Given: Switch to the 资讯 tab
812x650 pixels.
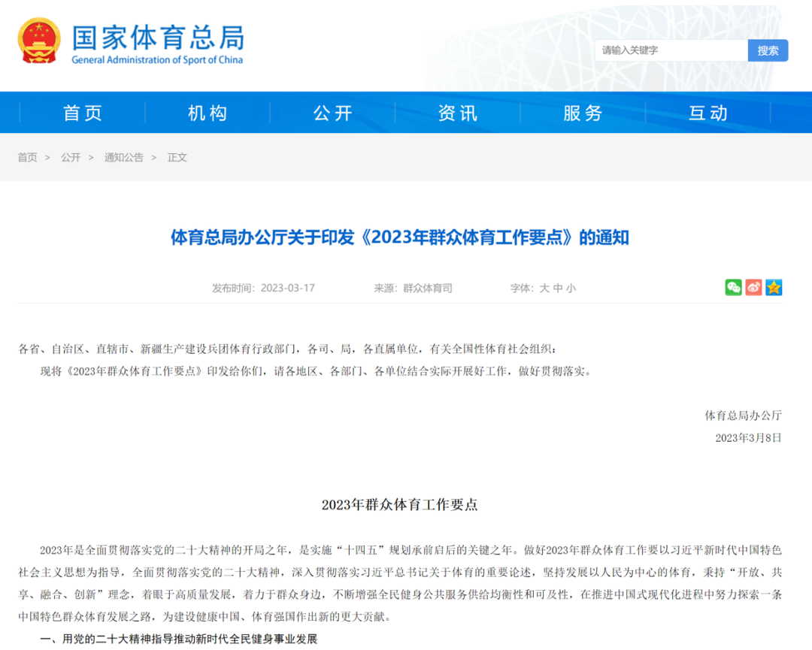Looking at the screenshot, I should click(458, 112).
